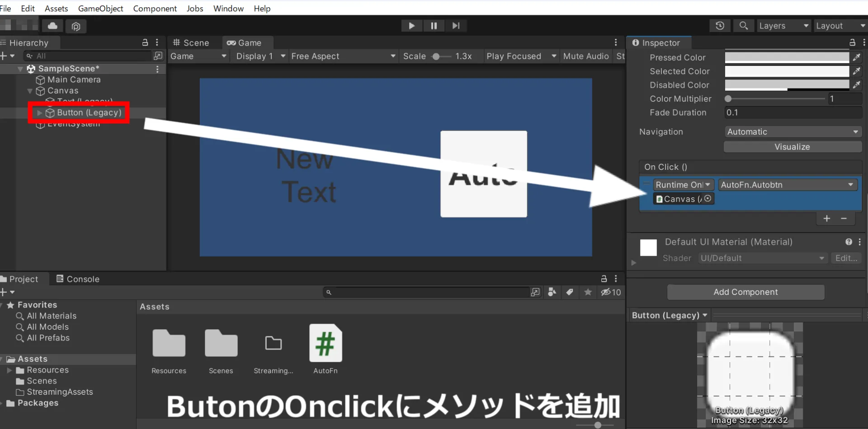Image resolution: width=868 pixels, height=429 pixels.
Task: Open the undo history icon
Action: 720,26
